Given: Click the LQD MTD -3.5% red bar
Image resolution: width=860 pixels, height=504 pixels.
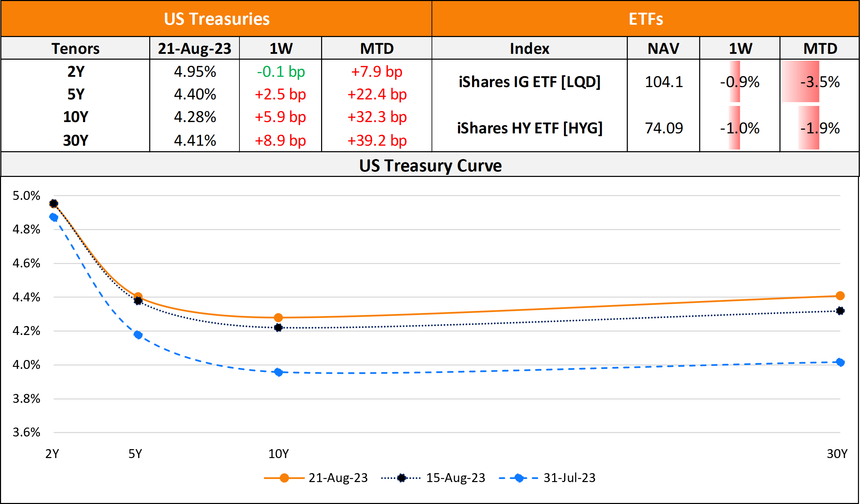Looking at the screenshot, I should point(801,82).
